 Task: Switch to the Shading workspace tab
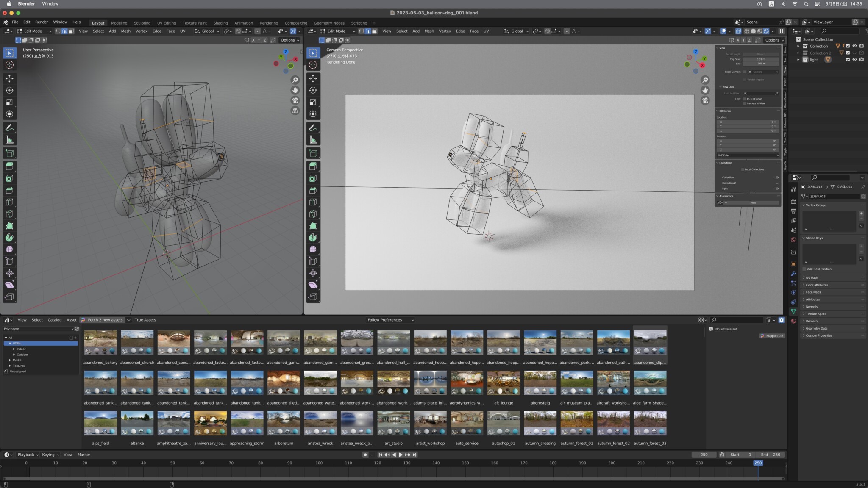(x=220, y=23)
